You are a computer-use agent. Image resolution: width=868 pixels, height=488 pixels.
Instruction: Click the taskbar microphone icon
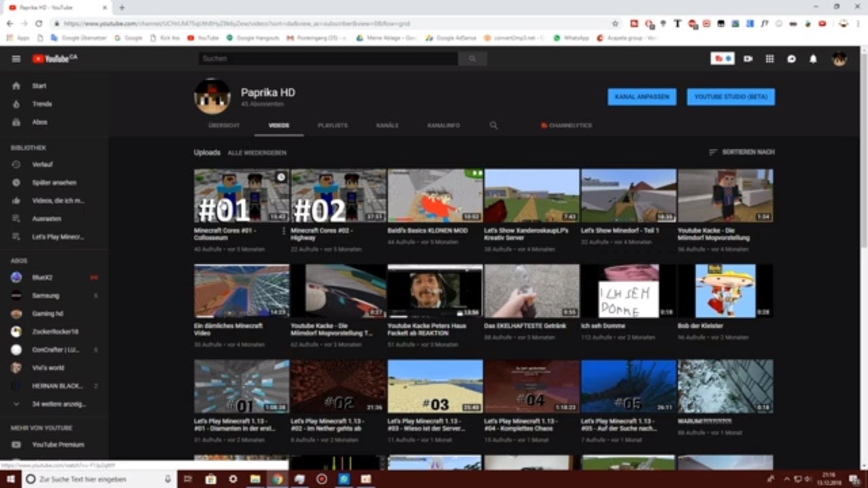click(x=167, y=479)
